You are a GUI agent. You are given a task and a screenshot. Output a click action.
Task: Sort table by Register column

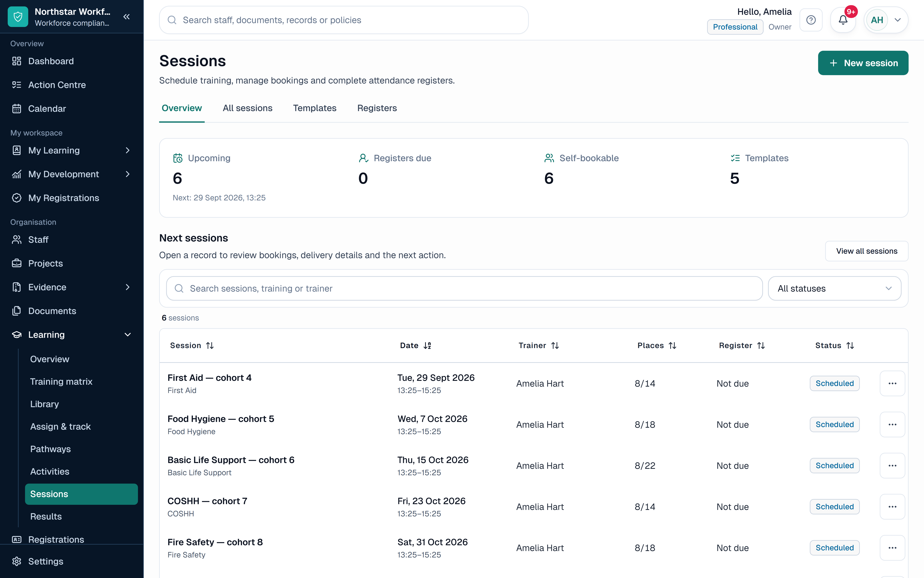tap(742, 346)
